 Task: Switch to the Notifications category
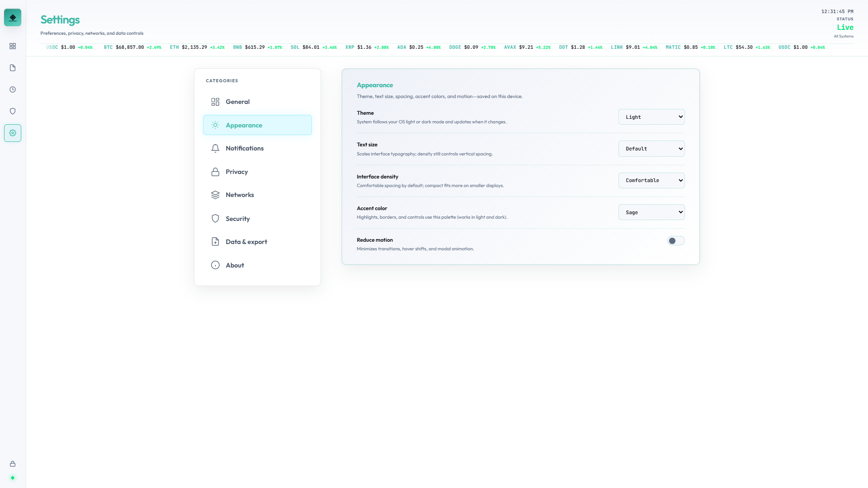click(245, 148)
